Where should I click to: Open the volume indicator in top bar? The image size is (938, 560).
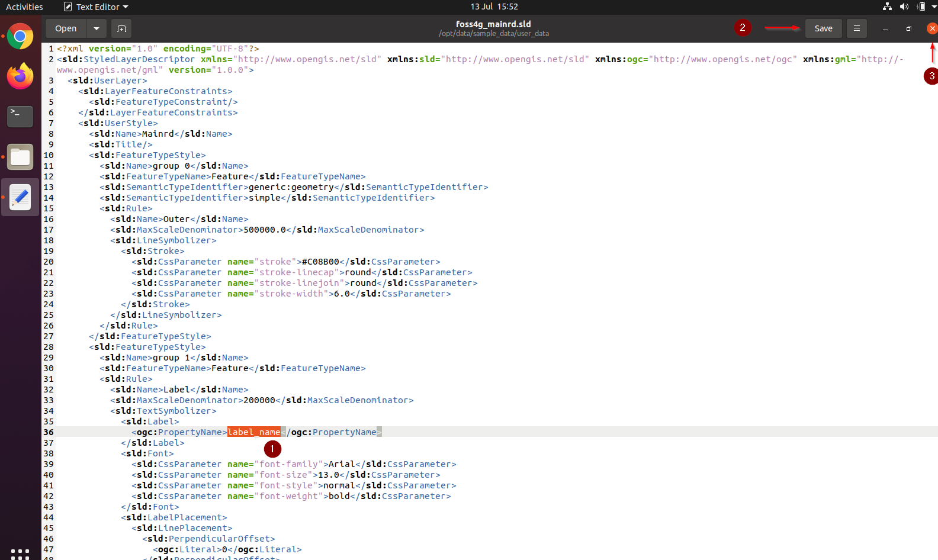click(904, 7)
